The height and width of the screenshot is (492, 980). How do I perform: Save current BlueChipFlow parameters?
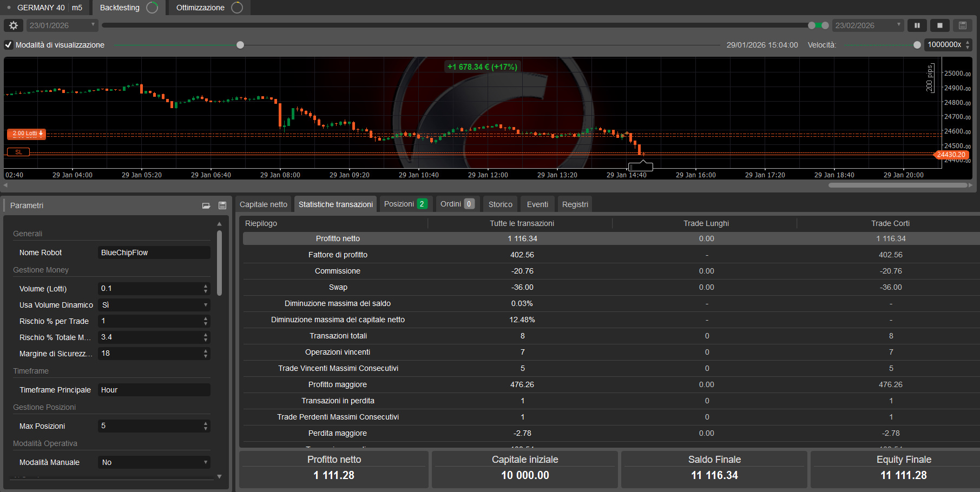point(222,205)
